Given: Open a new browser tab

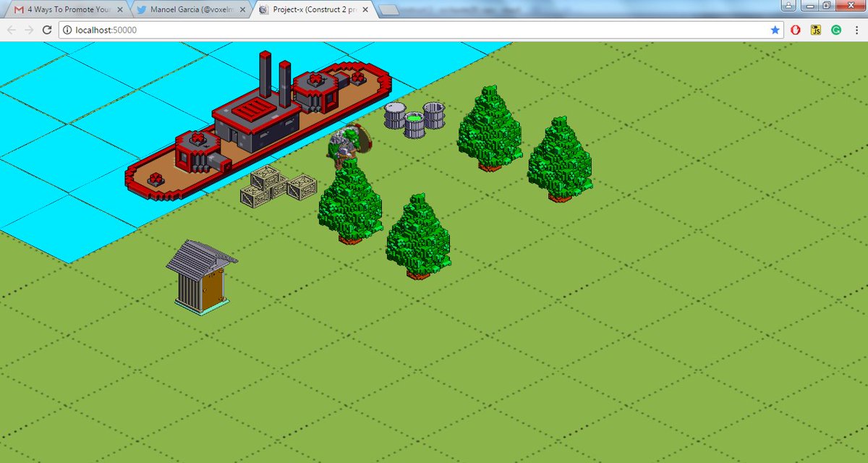Looking at the screenshot, I should (x=388, y=10).
